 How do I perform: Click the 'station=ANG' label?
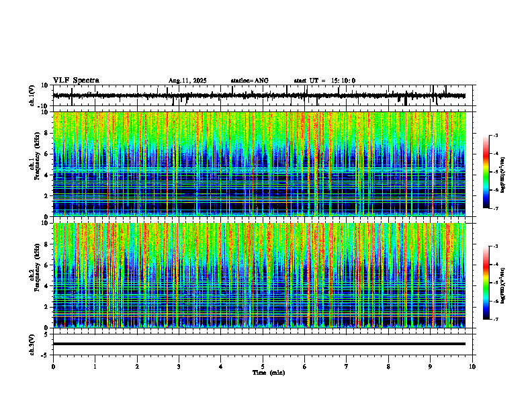click(250, 81)
